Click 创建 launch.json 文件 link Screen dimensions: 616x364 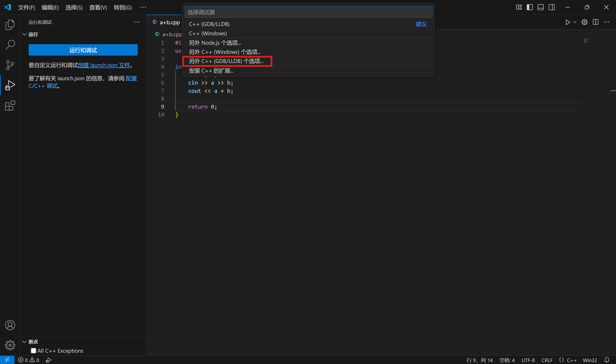click(104, 65)
